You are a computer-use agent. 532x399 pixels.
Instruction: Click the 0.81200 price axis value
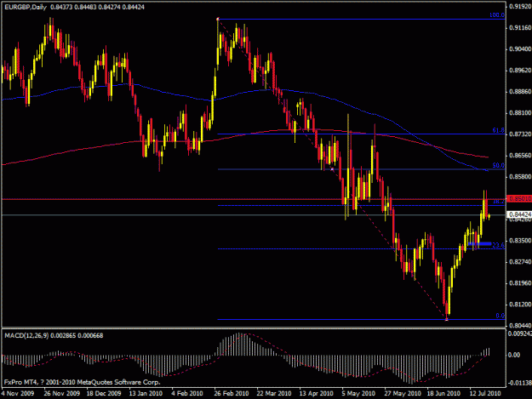click(520, 305)
